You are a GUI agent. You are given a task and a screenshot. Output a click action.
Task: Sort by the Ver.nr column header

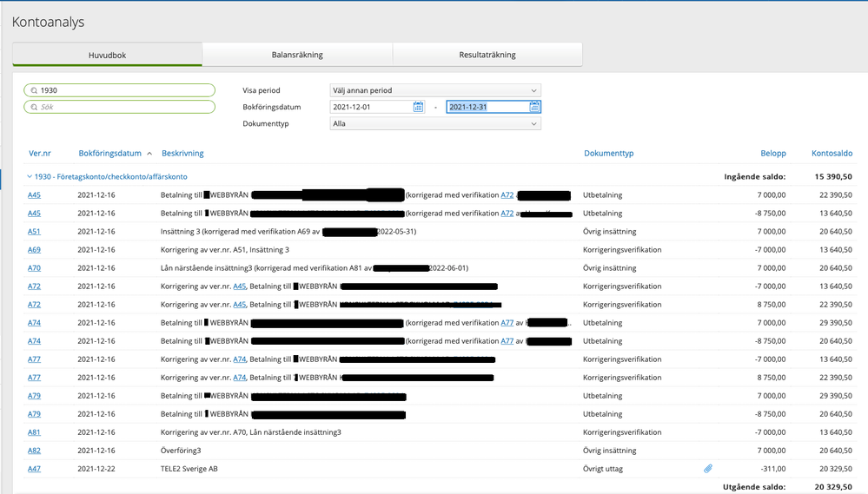coord(40,154)
